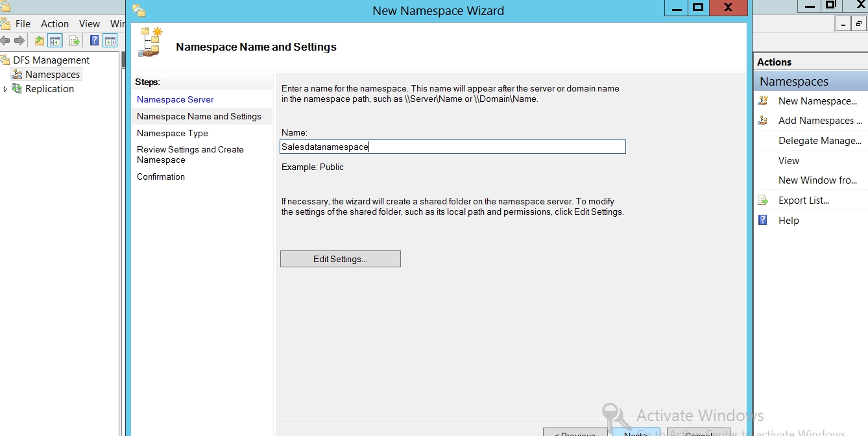868x436 pixels.
Task: Click inside the namespace Name text field
Action: (453, 147)
